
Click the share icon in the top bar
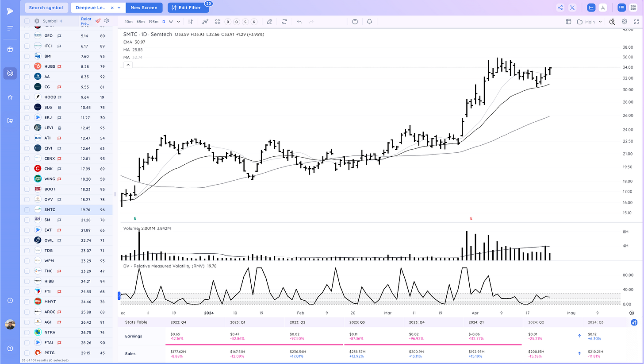pos(560,8)
